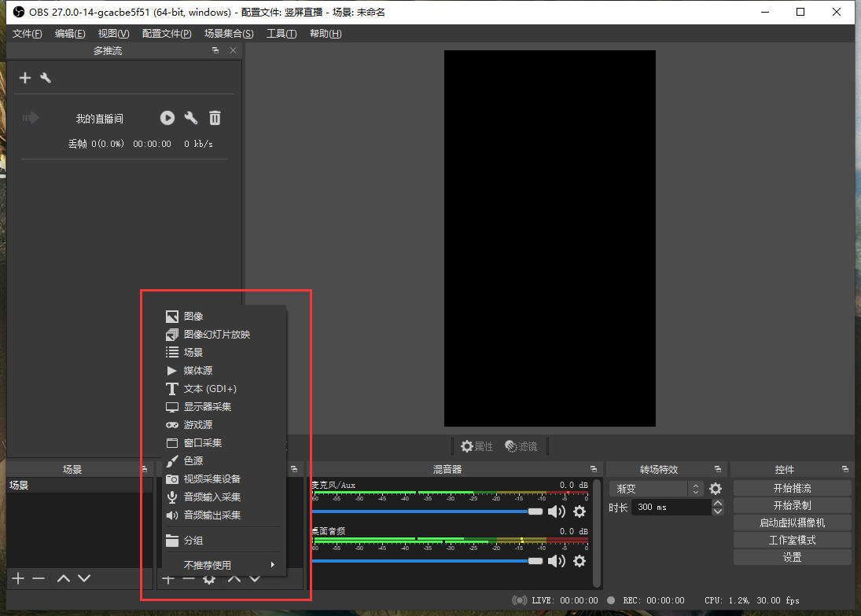Start streaming 我的直播间 with play icon
This screenshot has height=616, width=861.
tap(167, 118)
